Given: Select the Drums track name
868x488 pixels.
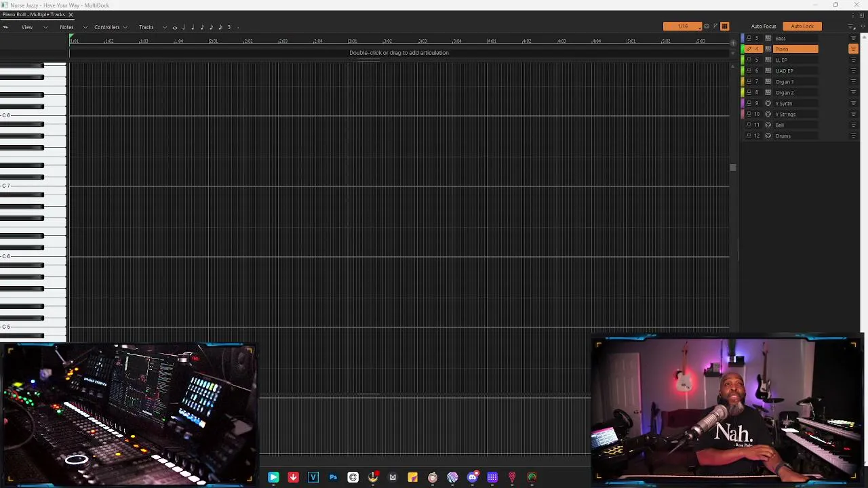Looking at the screenshot, I should click(783, 136).
